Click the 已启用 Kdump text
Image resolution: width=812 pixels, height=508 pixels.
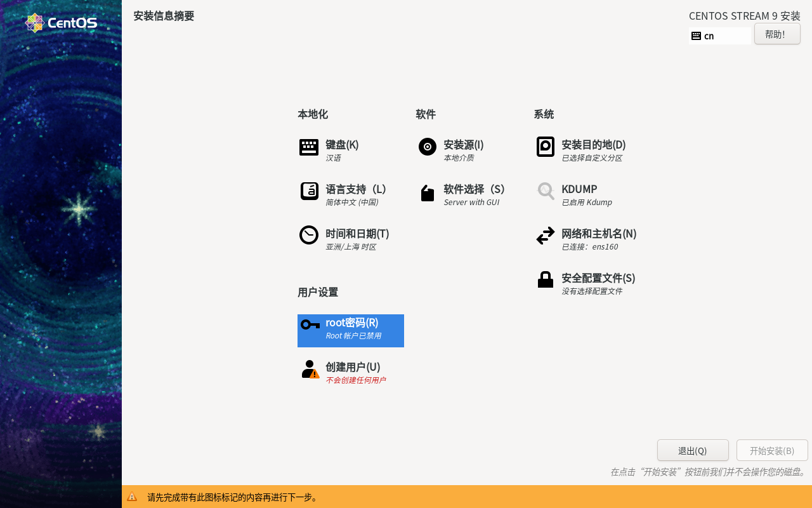[587, 203]
